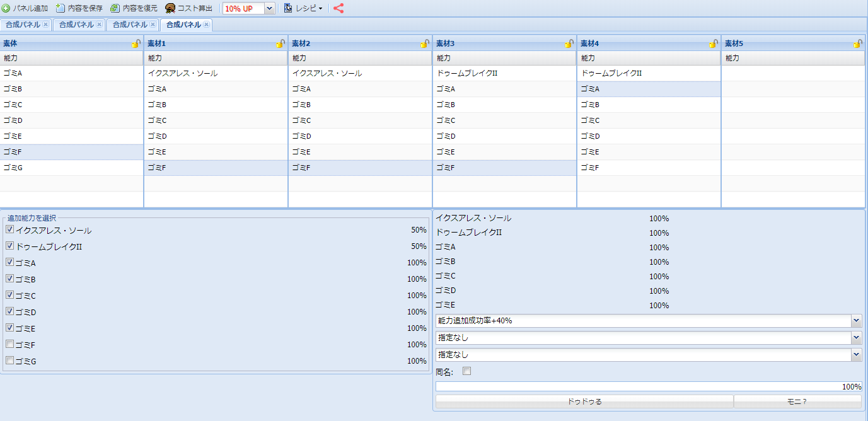The height and width of the screenshot is (421, 868).
Task: Close the active 合成パネル tab
Action: click(x=206, y=25)
